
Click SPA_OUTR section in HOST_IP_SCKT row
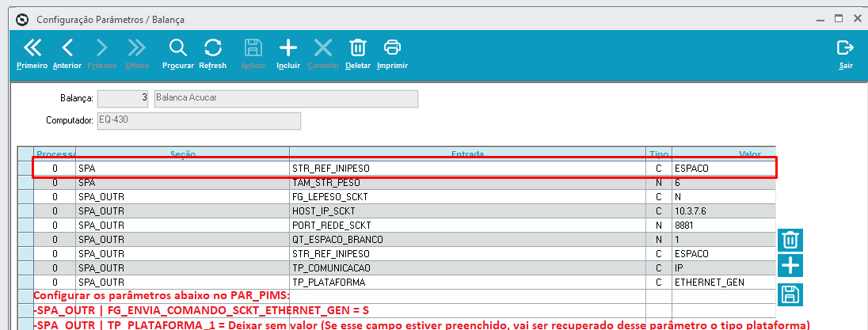[x=183, y=211]
